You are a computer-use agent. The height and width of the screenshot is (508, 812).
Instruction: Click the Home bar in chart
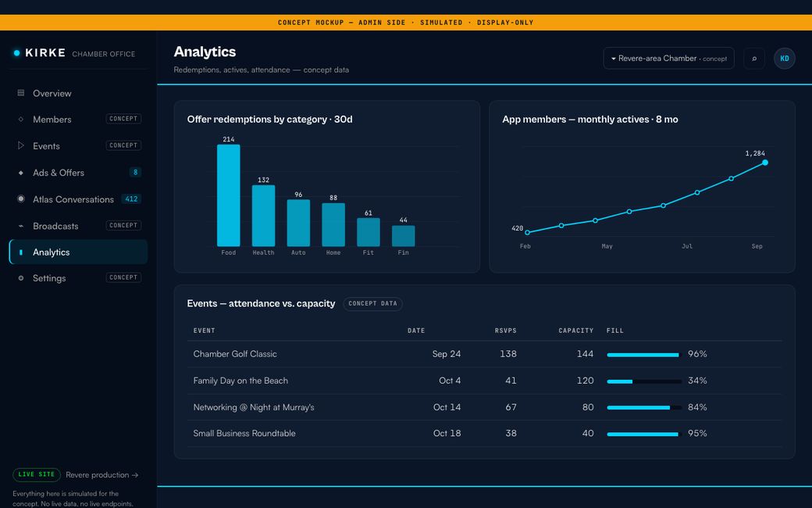point(333,224)
